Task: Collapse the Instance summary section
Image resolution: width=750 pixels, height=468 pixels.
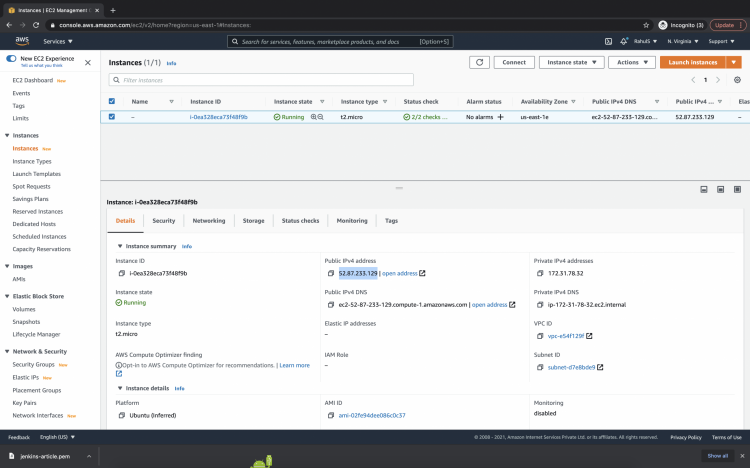Action: tap(120, 246)
